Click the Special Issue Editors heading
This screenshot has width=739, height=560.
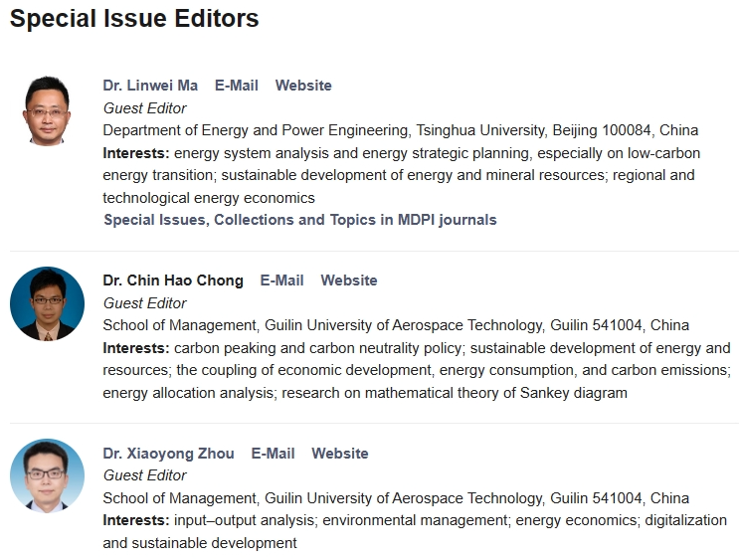click(x=134, y=19)
